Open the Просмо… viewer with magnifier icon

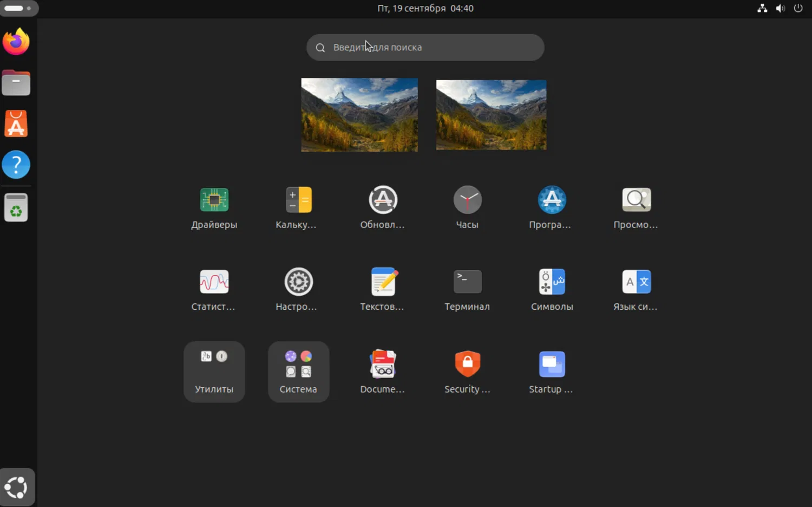637,209
